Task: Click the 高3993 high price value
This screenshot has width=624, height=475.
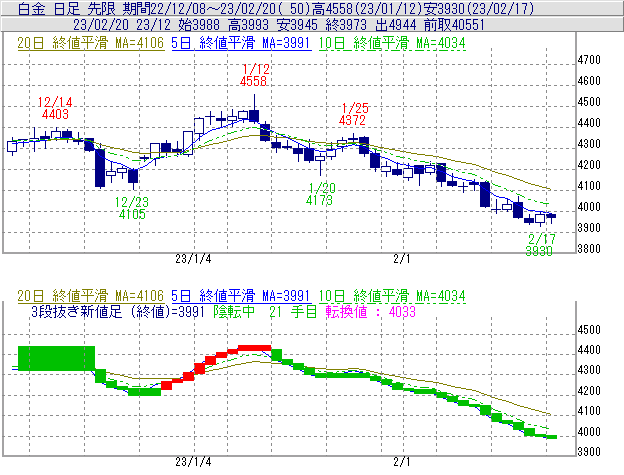Action: point(248,25)
